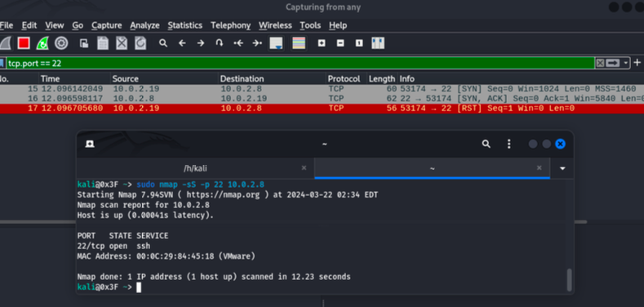Open the Edit menu
Viewport: 644px width, 307px height.
[29, 25]
